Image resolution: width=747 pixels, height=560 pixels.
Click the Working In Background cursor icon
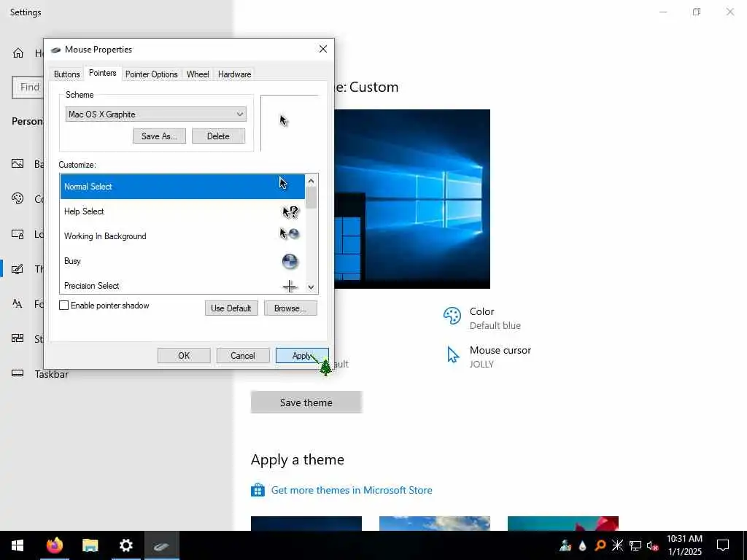[289, 234]
